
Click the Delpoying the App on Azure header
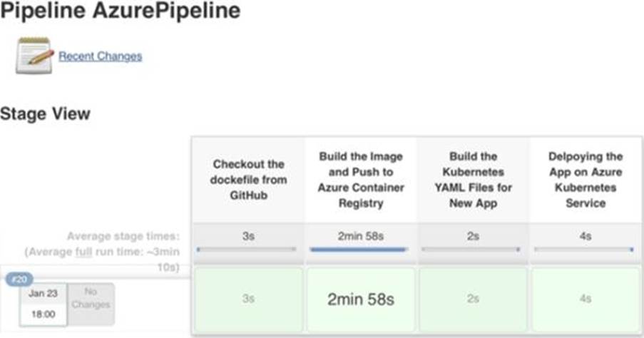click(x=586, y=180)
